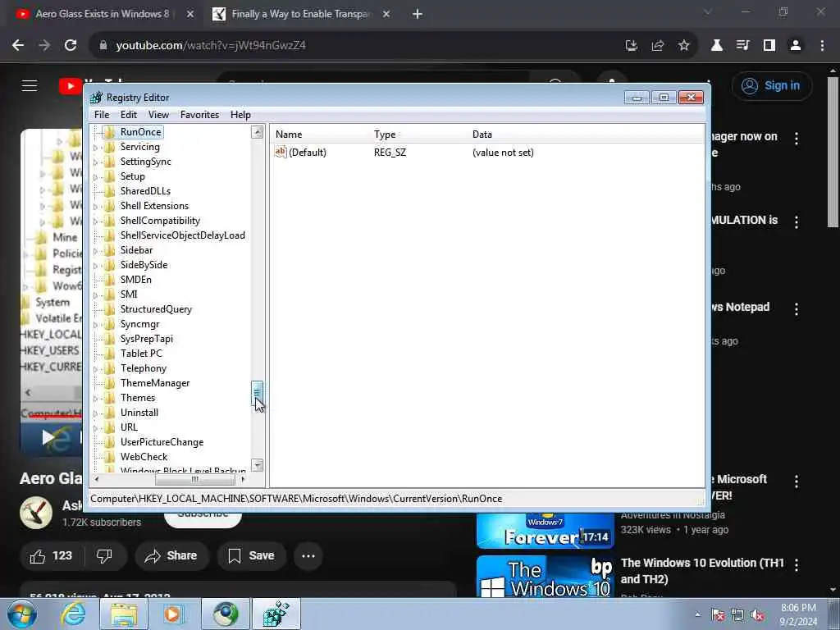Open the Help menu in Registry Editor
The height and width of the screenshot is (630, 840).
(240, 115)
